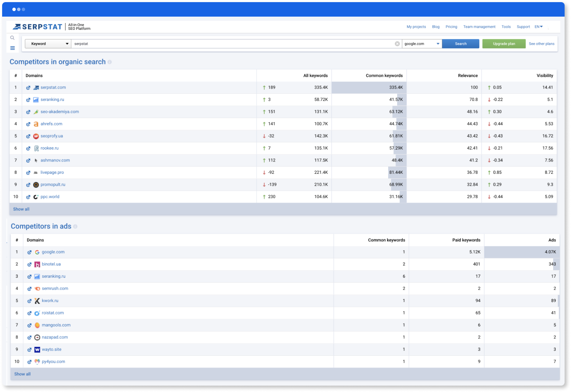Open the mangools.com domain link
The width and height of the screenshot is (571, 392).
click(56, 325)
